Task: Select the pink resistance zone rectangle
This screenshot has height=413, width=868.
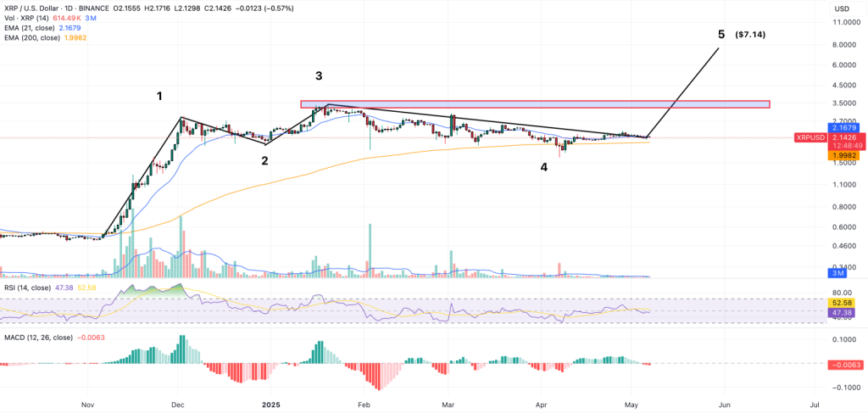Action: [534, 104]
